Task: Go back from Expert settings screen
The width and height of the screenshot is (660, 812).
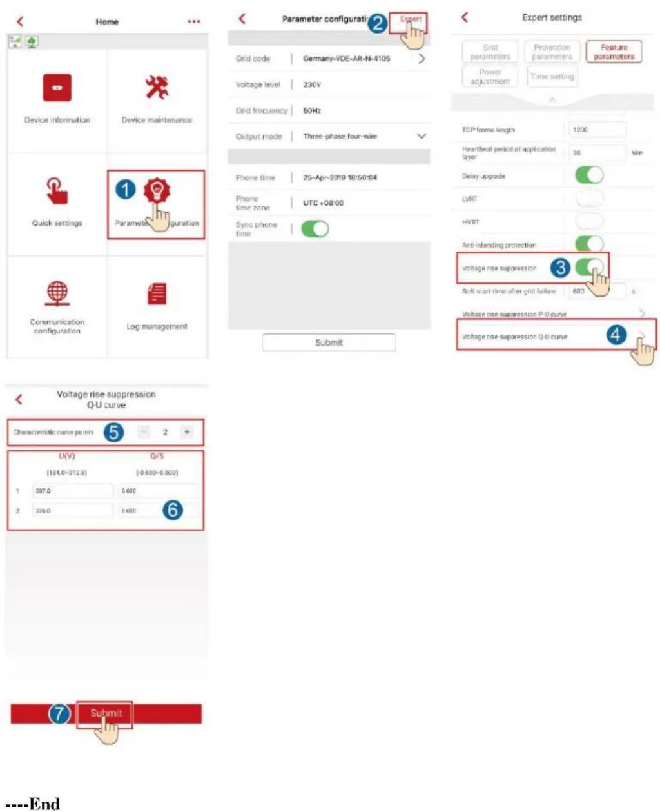Action: point(465,17)
